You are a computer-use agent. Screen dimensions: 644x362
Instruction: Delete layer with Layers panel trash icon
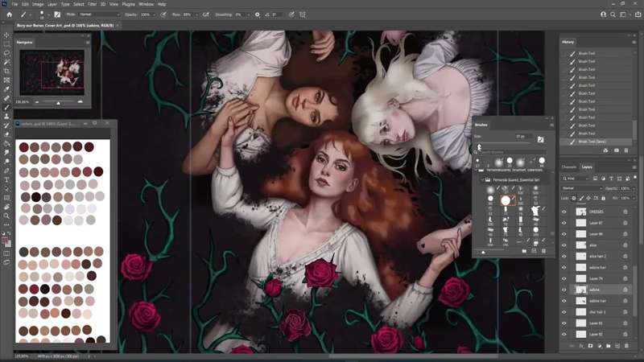point(626,346)
